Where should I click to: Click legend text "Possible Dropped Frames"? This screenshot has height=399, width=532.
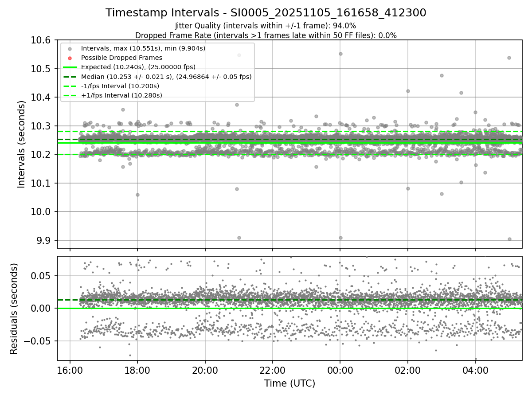click(121, 58)
